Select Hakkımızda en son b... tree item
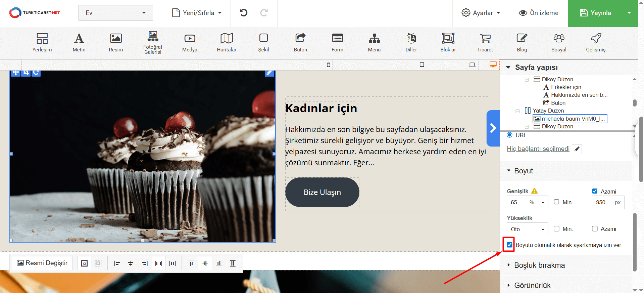Screen dimensions: 644x293 coord(575,95)
